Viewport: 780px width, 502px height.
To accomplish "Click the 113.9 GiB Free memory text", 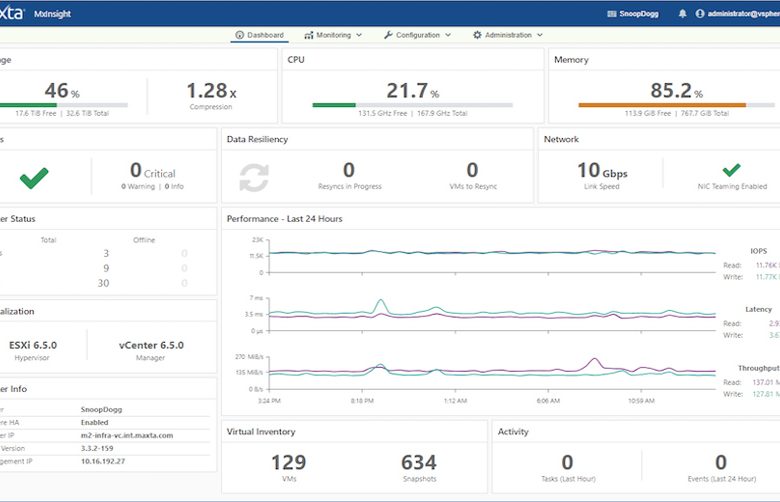I will point(648,113).
